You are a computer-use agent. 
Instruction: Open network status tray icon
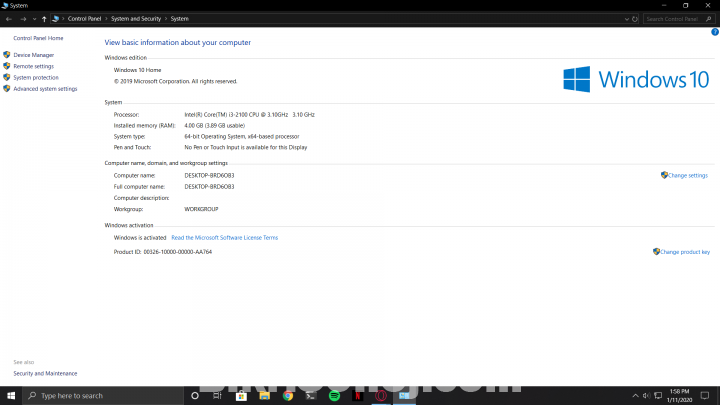tap(658, 395)
